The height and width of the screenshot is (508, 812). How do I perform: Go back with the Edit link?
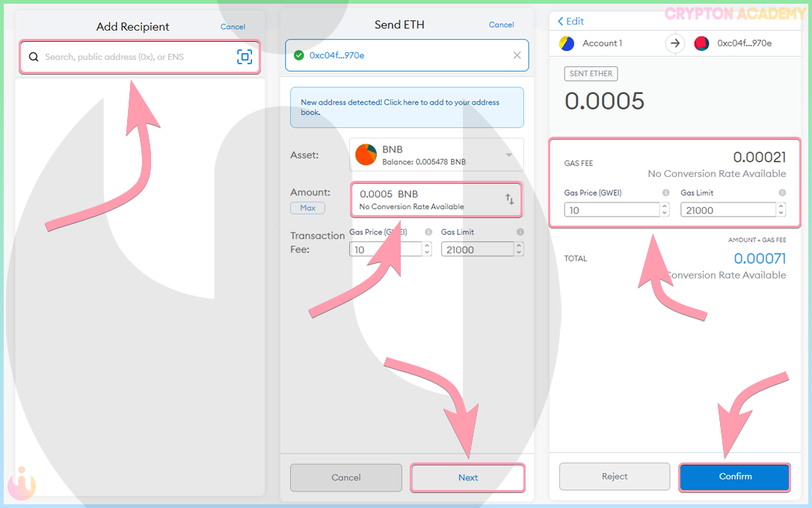[570, 21]
